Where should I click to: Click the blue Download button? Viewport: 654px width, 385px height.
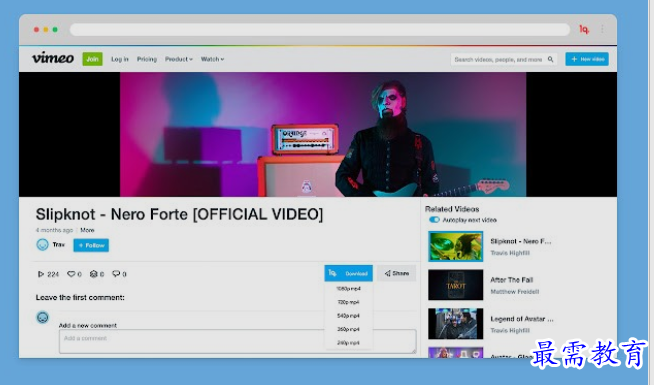coord(349,273)
